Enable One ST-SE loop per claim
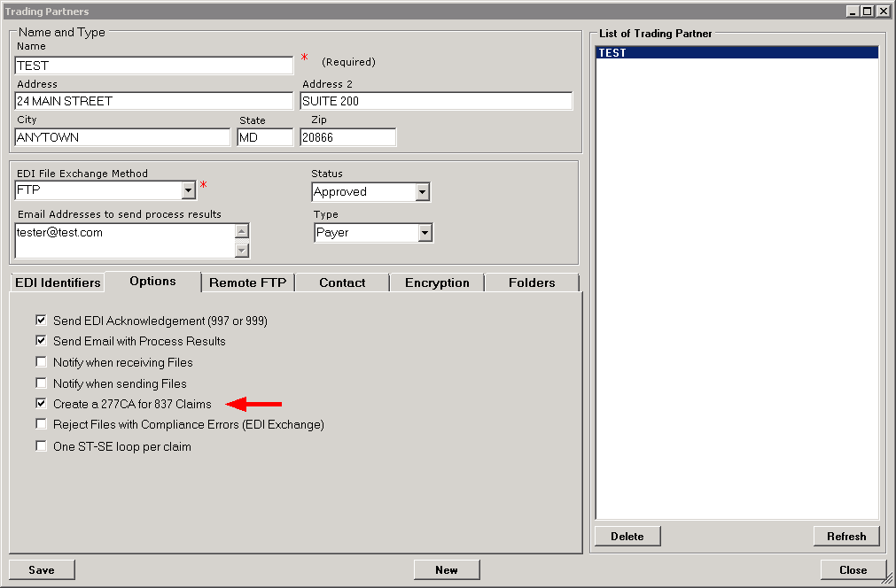Viewport: 896px width, 588px height. pos(41,446)
